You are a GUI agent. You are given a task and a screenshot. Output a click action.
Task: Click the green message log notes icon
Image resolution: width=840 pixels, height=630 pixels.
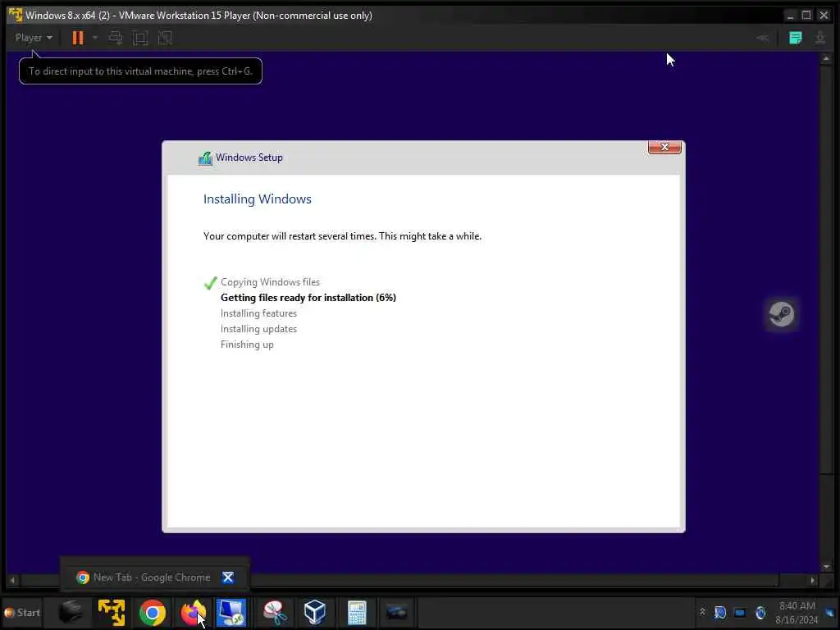796,38
